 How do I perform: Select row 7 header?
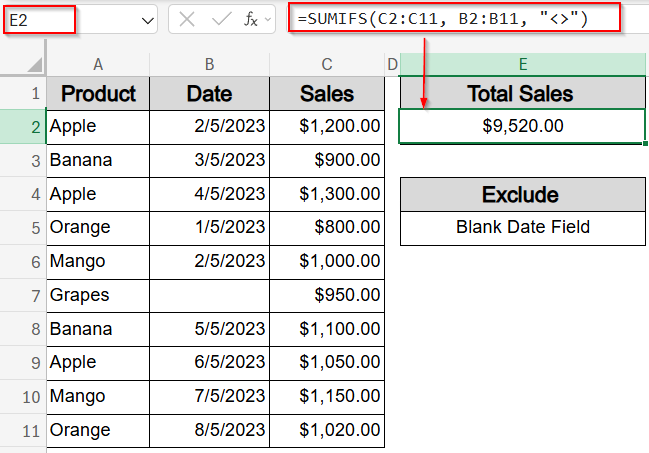[x=23, y=296]
